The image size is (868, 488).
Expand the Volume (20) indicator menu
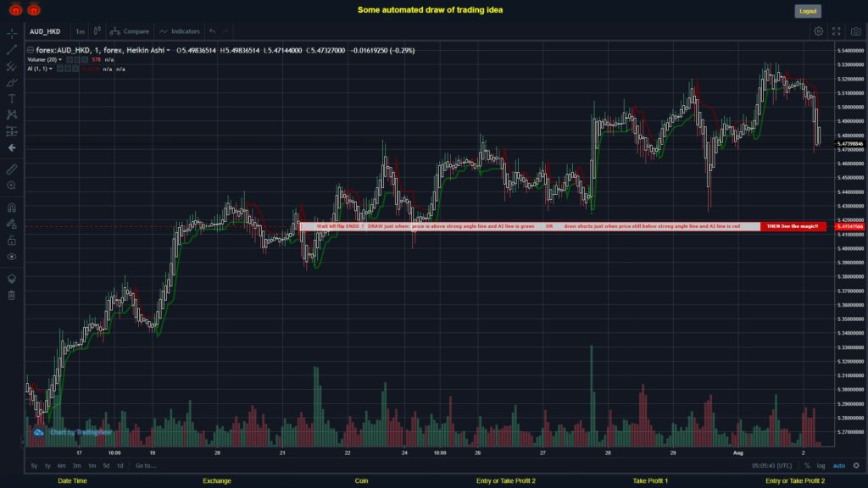pos(60,60)
